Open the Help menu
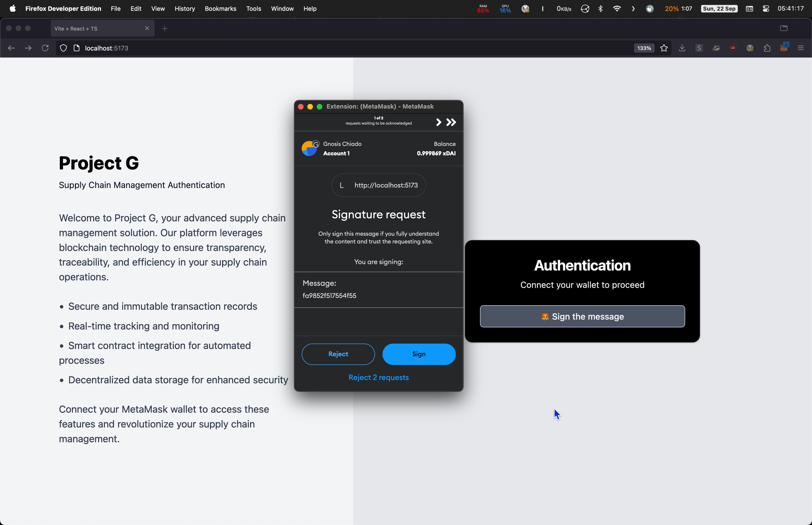Viewport: 812px width, 525px height. 310,8
